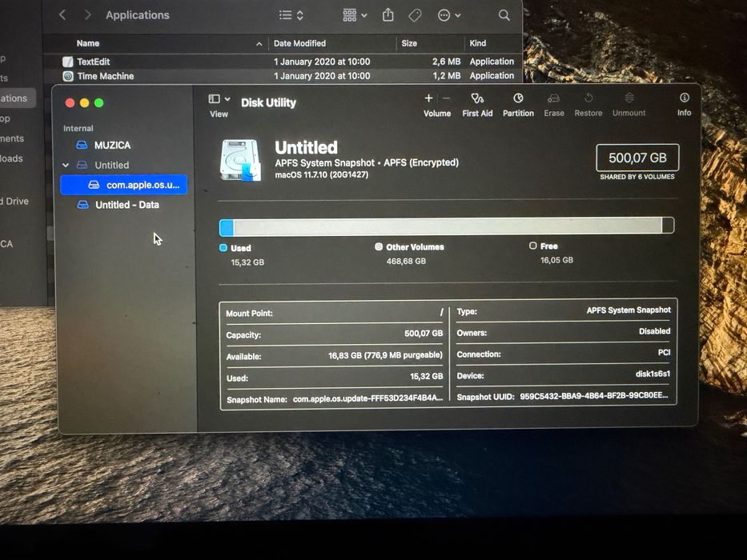This screenshot has width=747, height=560.
Task: Click the Type value APFS System Snapshot
Action: click(x=629, y=310)
